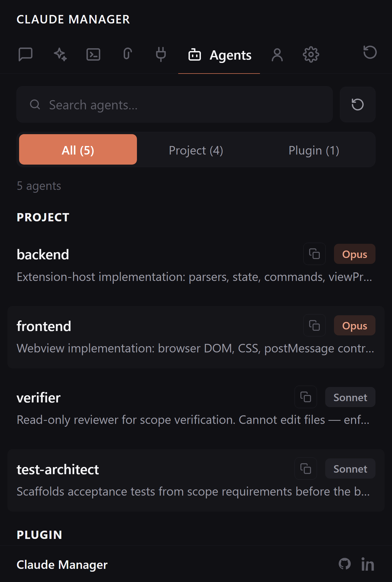Open the frontend agent entry
This screenshot has height=582, width=392.
[x=196, y=337]
